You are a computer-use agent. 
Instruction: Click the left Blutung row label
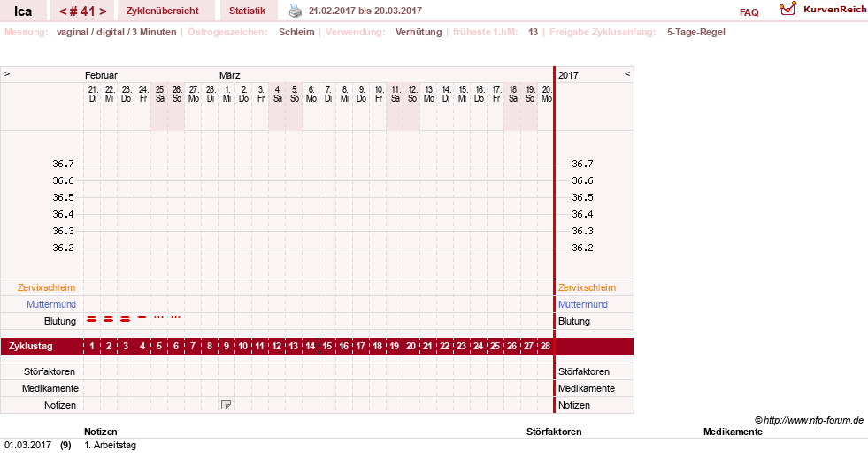60,321
